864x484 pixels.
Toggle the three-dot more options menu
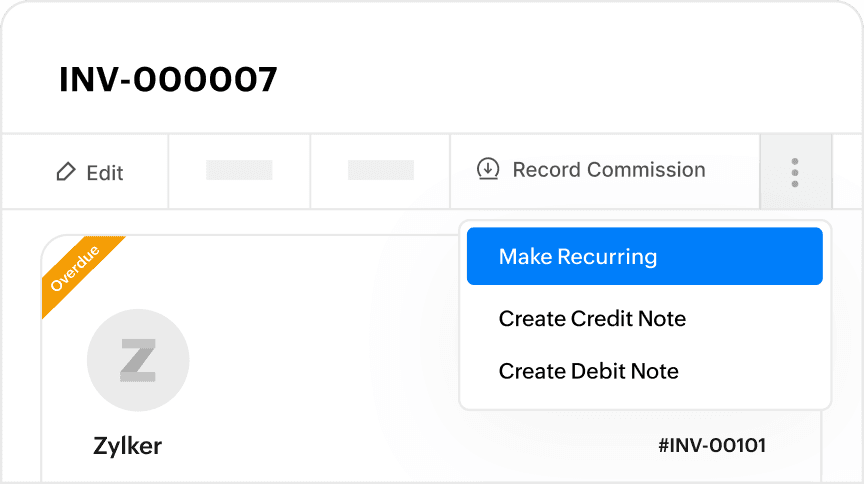[795, 172]
